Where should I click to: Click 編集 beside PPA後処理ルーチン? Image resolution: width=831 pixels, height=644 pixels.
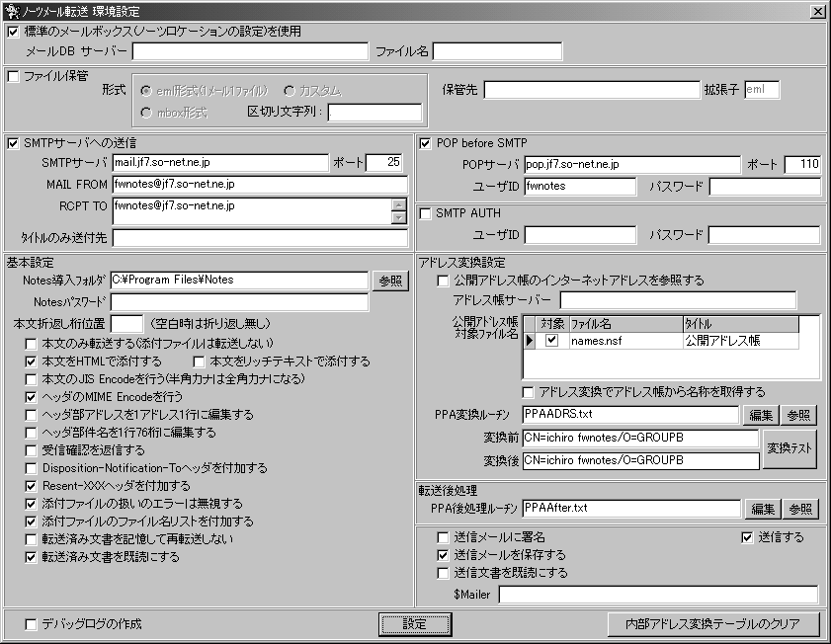pos(763,509)
